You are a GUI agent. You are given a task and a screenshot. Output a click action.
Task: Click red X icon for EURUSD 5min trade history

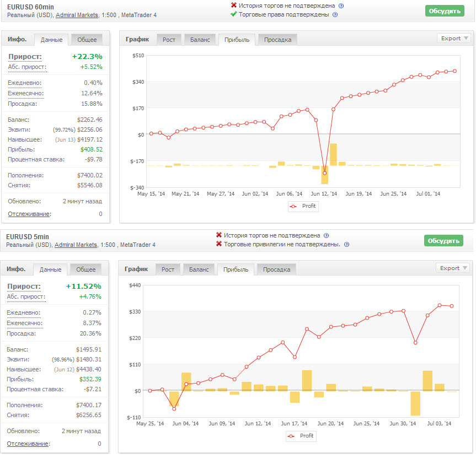click(x=219, y=235)
